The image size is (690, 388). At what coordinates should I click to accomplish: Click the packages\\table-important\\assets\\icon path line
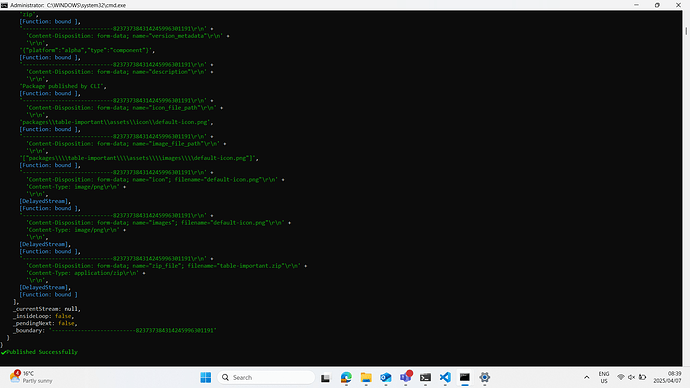coord(117,122)
